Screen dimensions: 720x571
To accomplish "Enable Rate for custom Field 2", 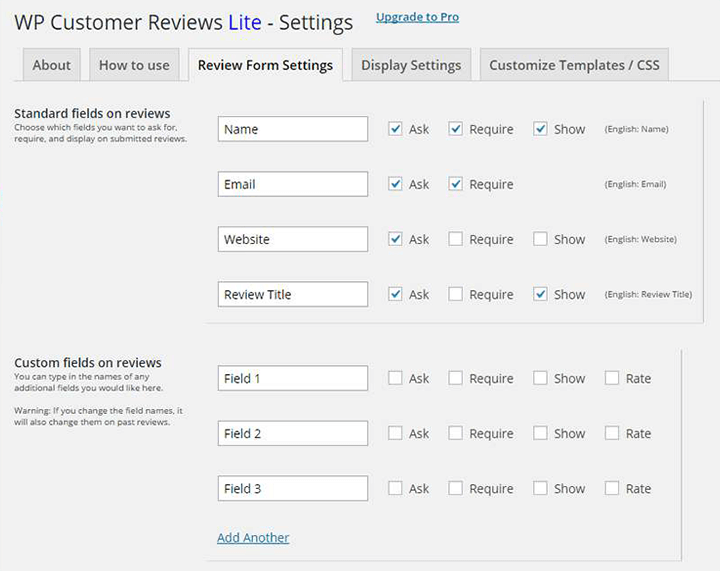I will pyautogui.click(x=612, y=433).
